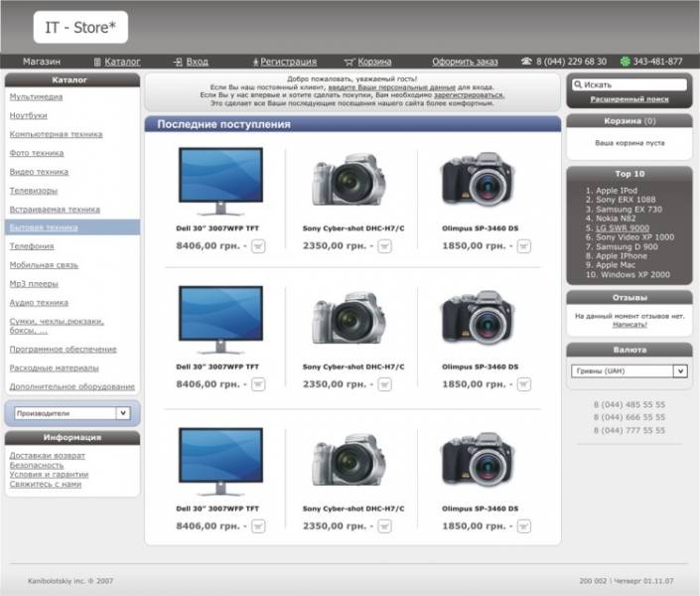Select Оформить заказ in navigation bar
700x596 pixels.
(x=465, y=62)
